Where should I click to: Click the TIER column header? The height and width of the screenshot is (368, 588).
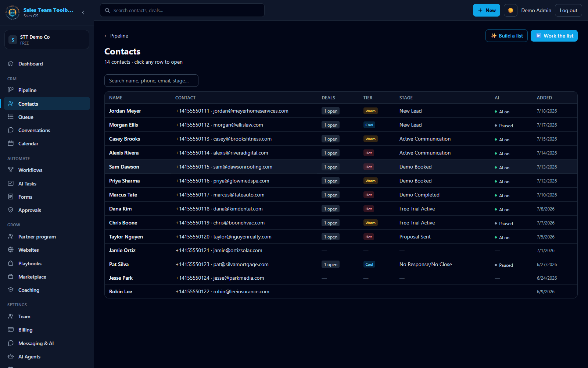[368, 98]
